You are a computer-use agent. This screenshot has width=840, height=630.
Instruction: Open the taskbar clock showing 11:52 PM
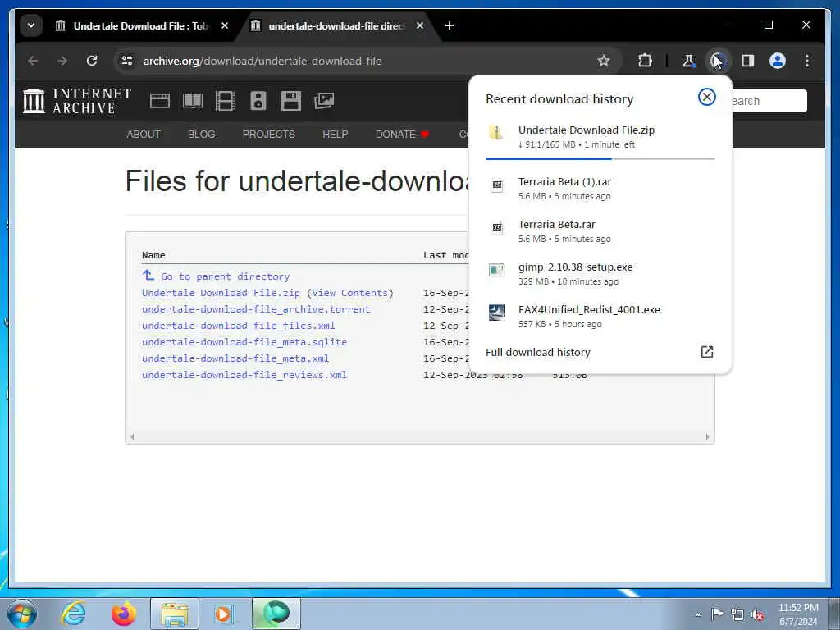[x=798, y=614]
